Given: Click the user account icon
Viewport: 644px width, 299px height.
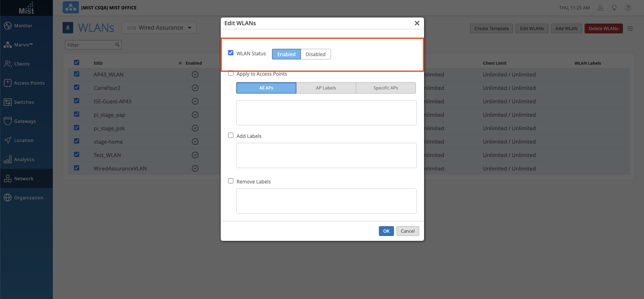Looking at the screenshot, I should (600, 8).
